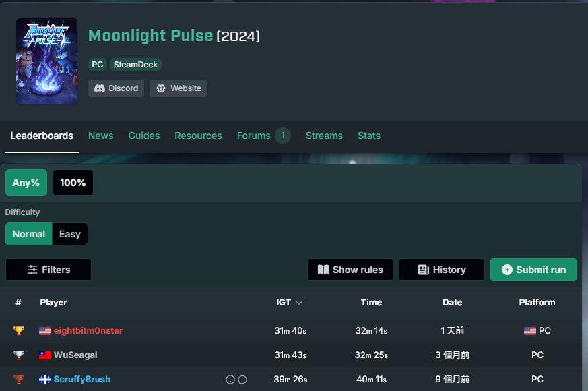Screen dimensions: 588x391
Task: Open the Forums tab
Action: point(253,136)
